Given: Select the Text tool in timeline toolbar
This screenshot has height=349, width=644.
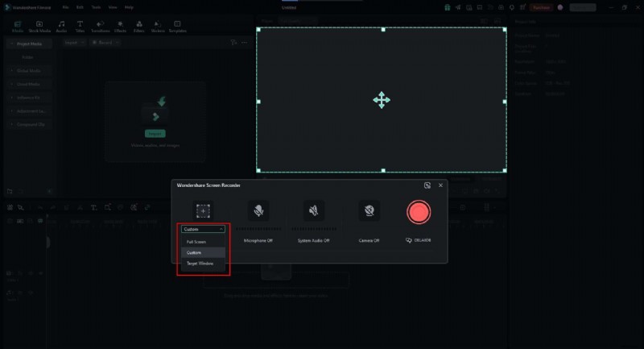Looking at the screenshot, I should point(93,208).
